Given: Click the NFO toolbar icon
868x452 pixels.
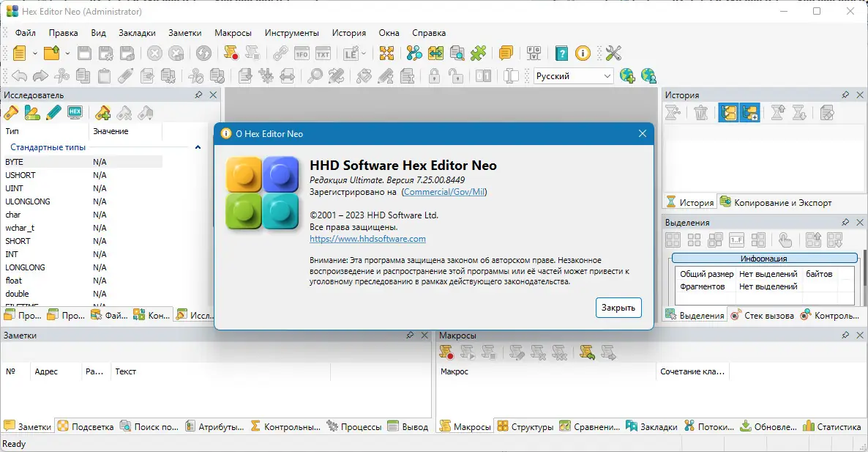Looking at the screenshot, I should 301,52.
